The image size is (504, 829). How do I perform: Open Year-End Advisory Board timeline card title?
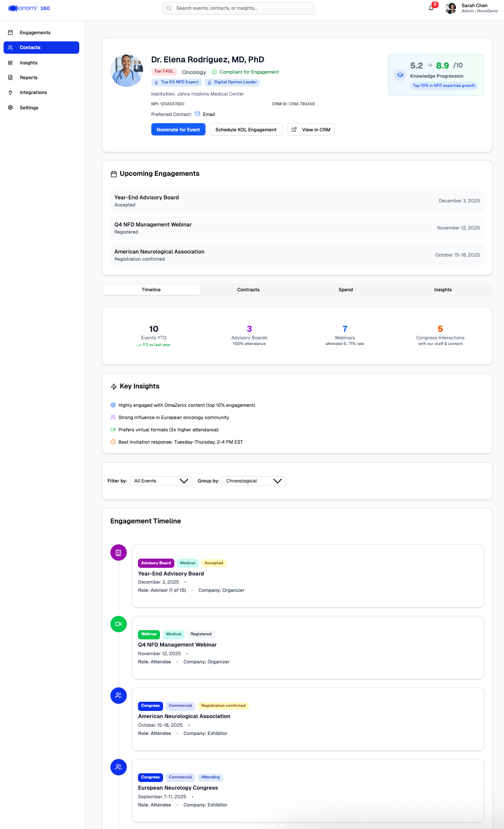[171, 574]
